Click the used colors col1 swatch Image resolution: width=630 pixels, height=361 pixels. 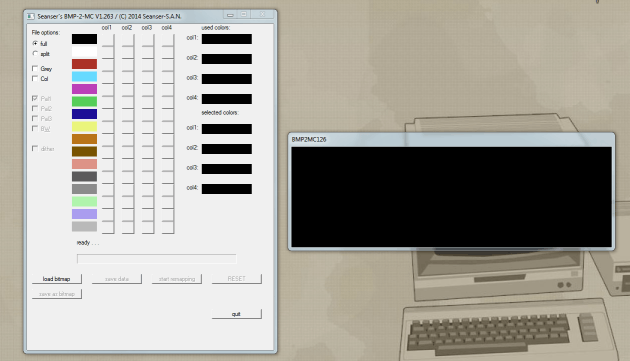pyautogui.click(x=227, y=39)
